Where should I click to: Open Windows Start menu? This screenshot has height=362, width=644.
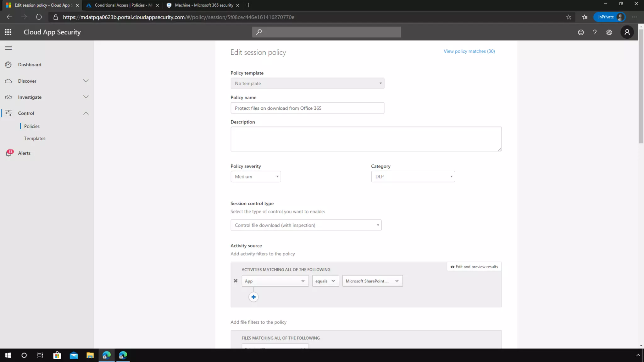pos(8,355)
